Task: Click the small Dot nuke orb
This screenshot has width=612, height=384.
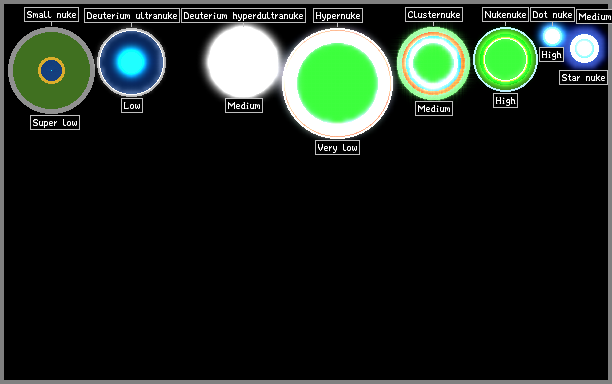Action: tap(552, 36)
